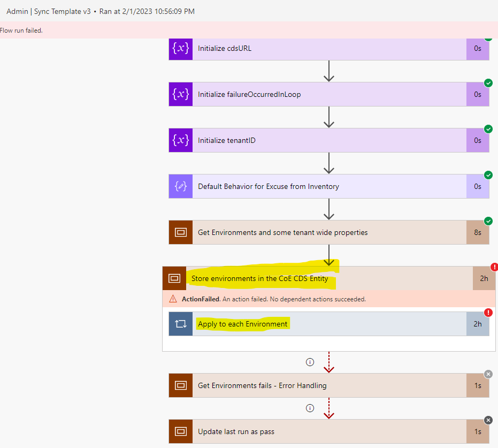The height and width of the screenshot is (448, 498).
Task: Click the info icon above Get Environments fails action
Action: (x=310, y=362)
